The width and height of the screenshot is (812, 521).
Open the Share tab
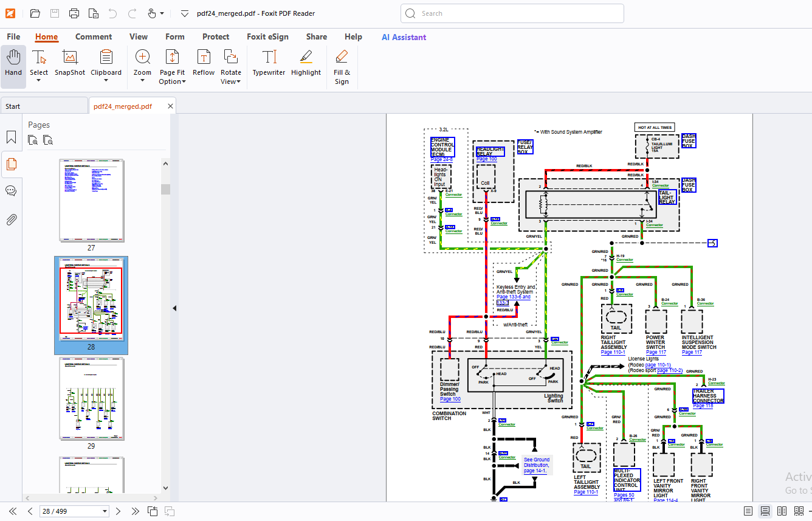[x=317, y=36]
